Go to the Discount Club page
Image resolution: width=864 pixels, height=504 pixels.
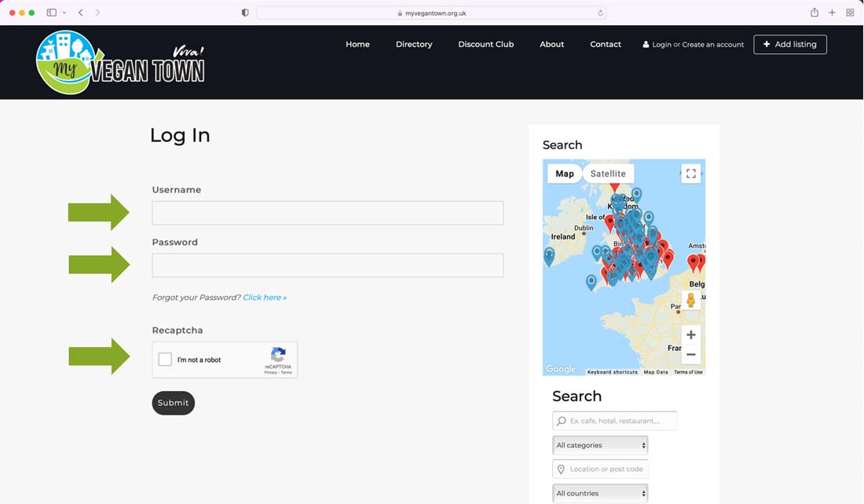(x=485, y=44)
